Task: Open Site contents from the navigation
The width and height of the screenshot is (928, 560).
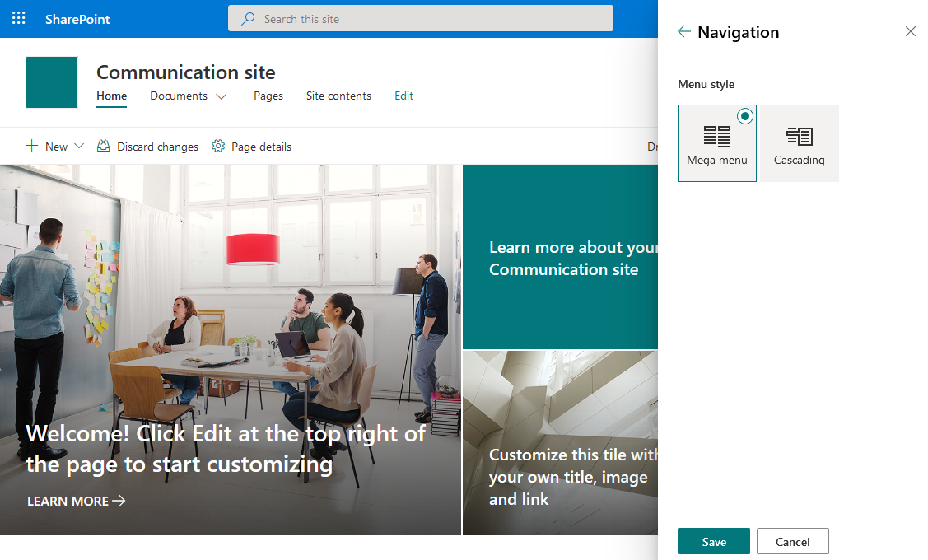Action: click(x=338, y=96)
